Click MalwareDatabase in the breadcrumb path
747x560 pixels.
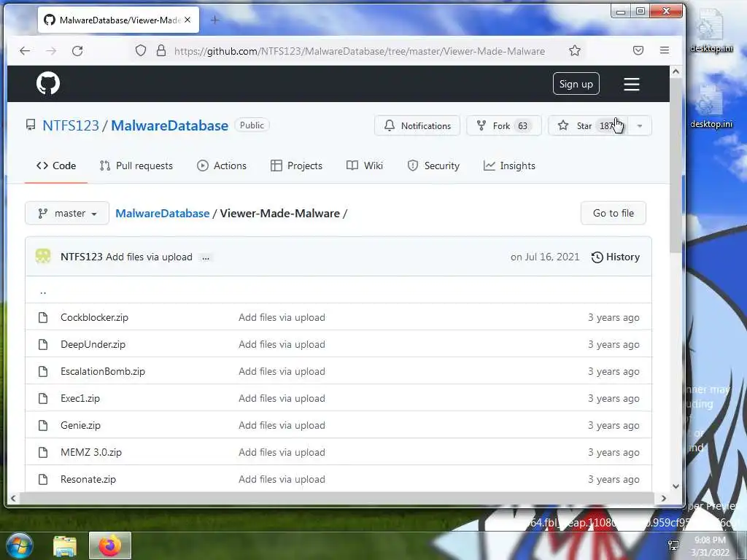pyautogui.click(x=163, y=214)
